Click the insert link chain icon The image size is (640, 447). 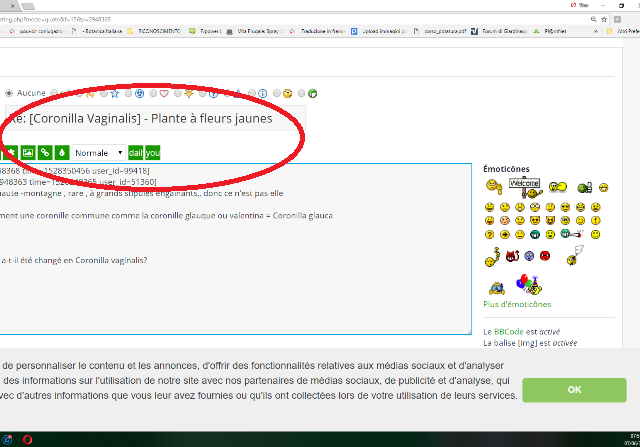pyautogui.click(x=45, y=153)
